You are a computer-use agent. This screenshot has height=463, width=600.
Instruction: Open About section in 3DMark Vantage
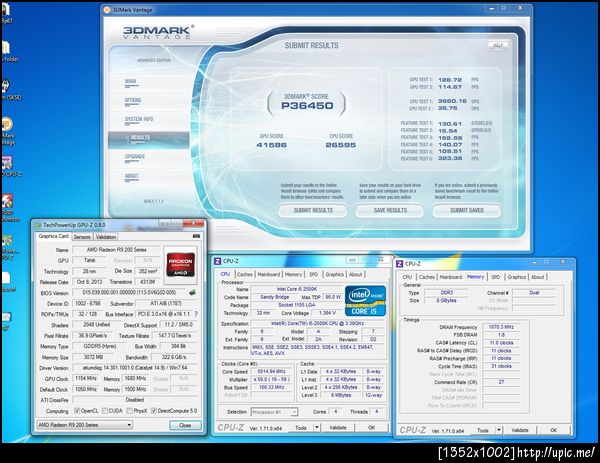click(132, 176)
